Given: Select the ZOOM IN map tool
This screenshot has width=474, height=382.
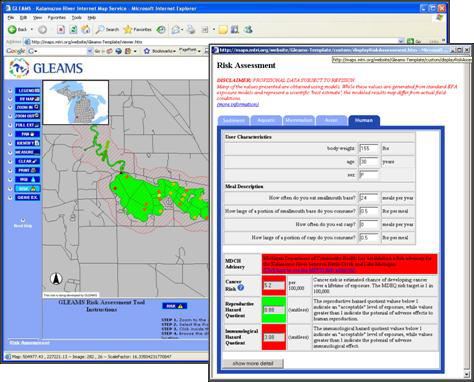Looking at the screenshot, I should 28,107.
